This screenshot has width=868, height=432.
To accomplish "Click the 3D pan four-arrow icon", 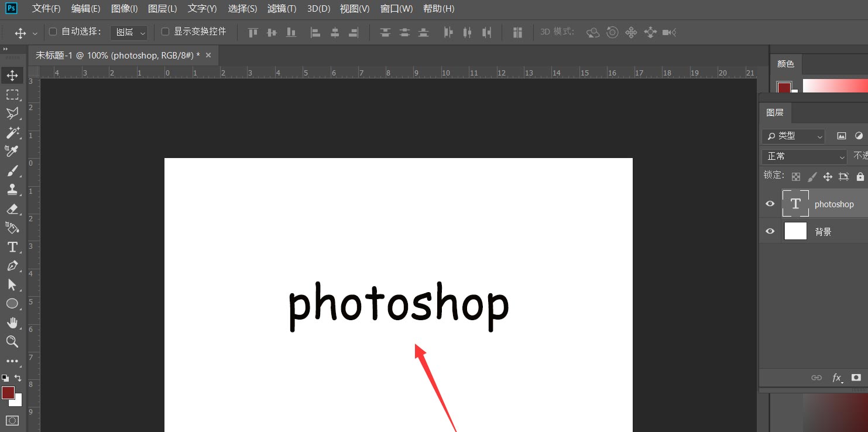I will (631, 32).
